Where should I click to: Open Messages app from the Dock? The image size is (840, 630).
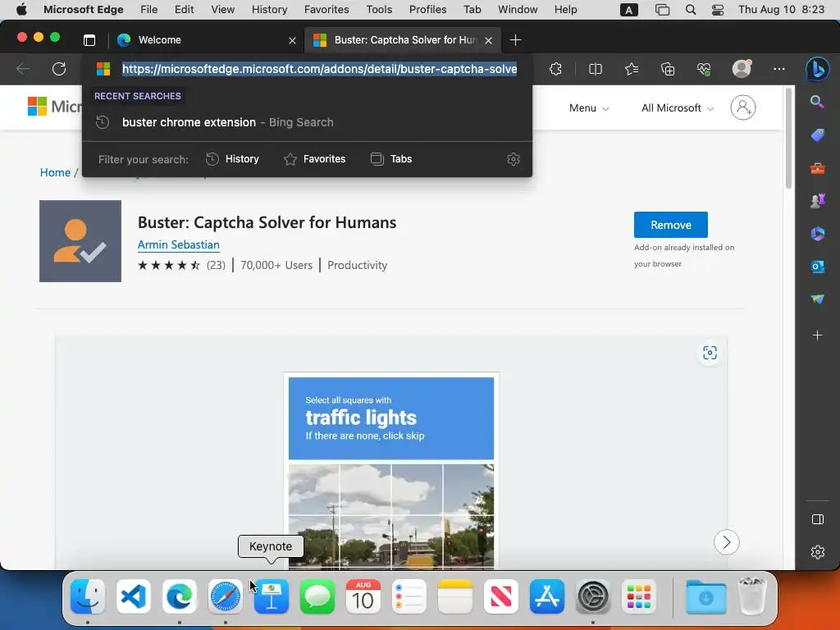tap(317, 596)
